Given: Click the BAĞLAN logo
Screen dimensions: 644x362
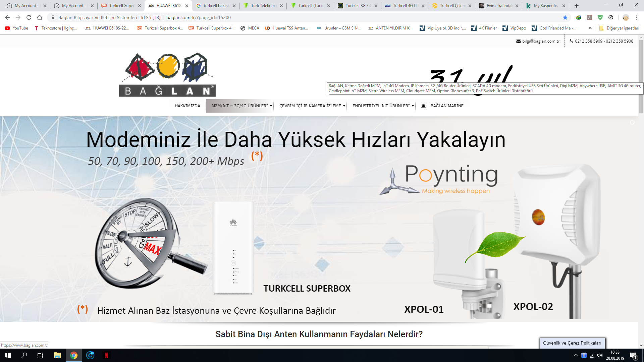Looking at the screenshot, I should click(167, 75).
